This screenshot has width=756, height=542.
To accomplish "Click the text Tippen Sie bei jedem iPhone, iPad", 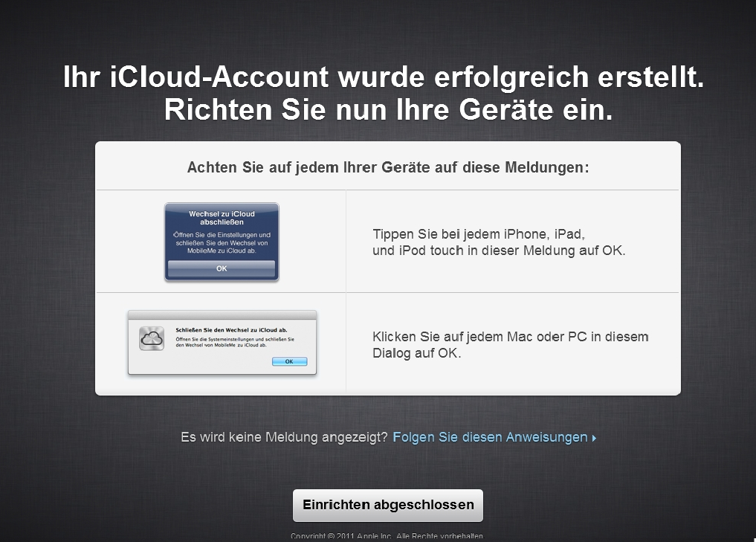I will pos(479,234).
